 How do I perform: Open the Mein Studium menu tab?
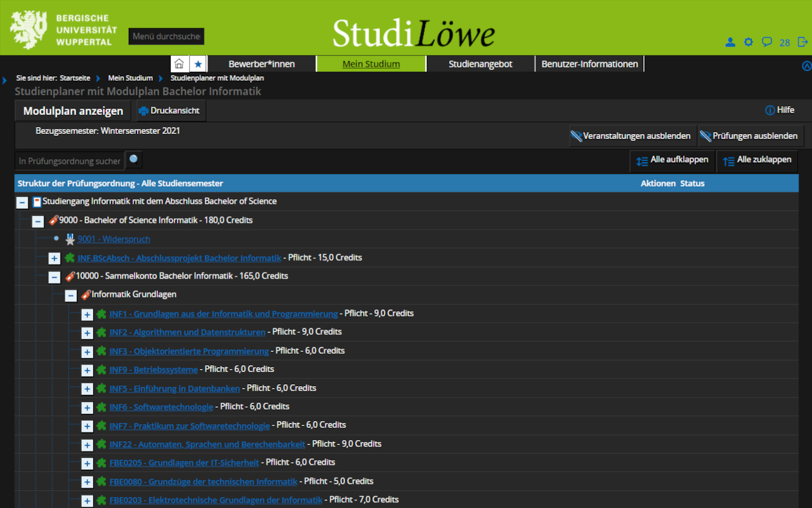[x=371, y=63]
